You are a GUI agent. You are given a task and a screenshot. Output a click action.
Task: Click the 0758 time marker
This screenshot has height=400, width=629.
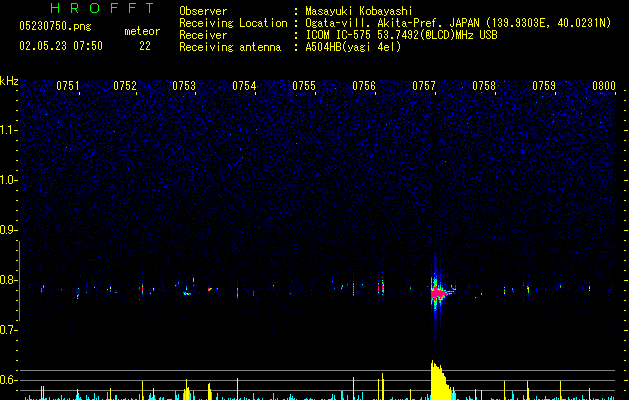click(x=484, y=86)
